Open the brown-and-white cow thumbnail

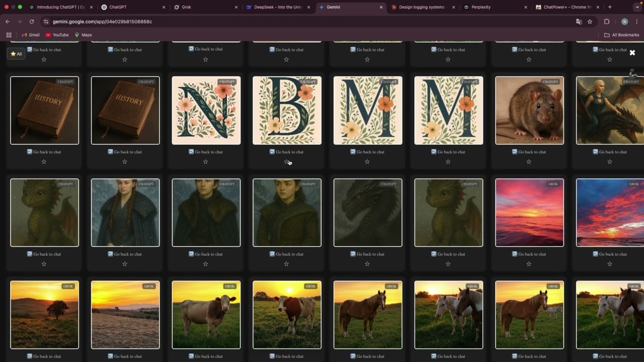click(x=287, y=315)
